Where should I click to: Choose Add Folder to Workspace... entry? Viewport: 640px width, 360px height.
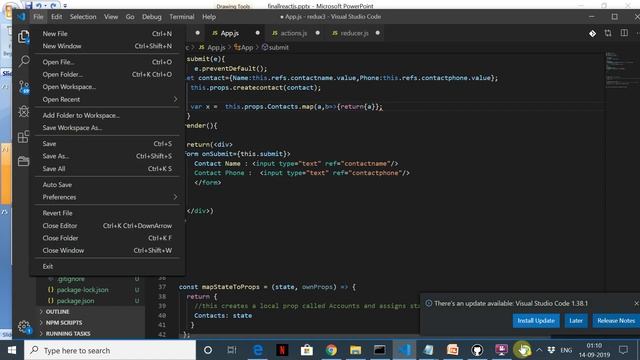point(107,116)
